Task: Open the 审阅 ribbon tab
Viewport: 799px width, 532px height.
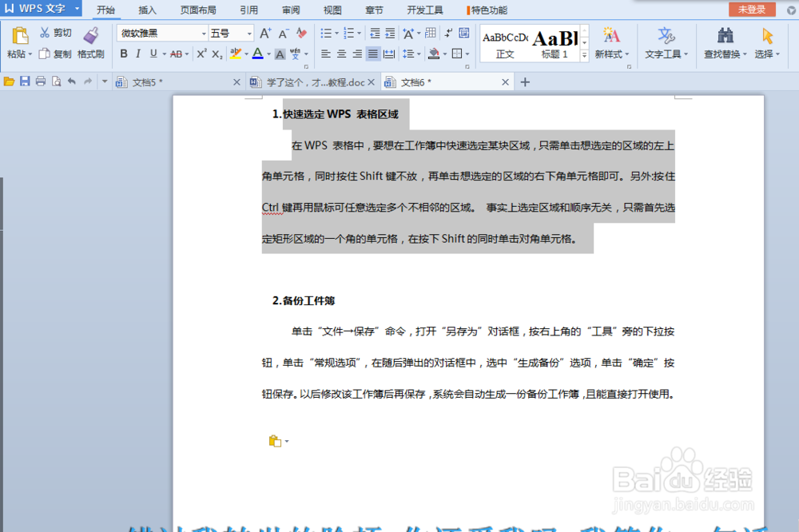Action: 290,10
